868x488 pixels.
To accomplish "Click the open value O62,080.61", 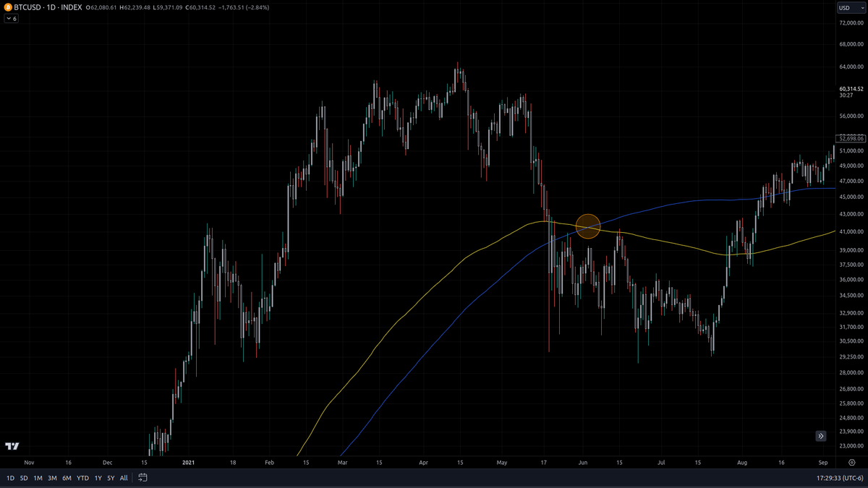I will [102, 7].
